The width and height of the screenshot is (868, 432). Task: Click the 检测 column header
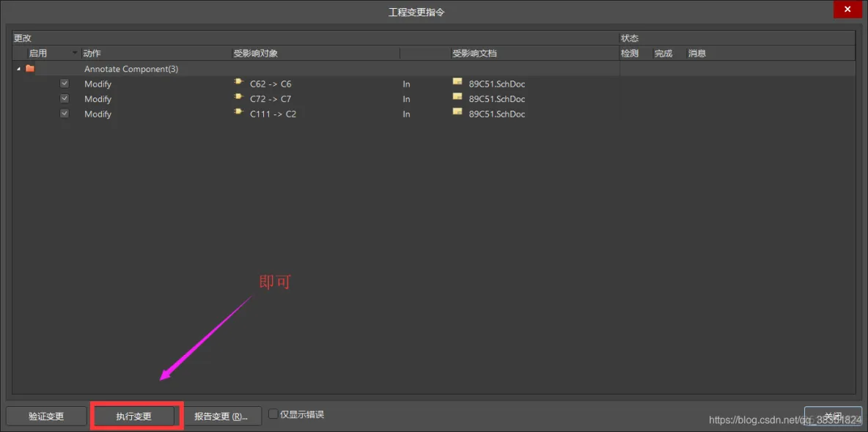[x=630, y=53]
